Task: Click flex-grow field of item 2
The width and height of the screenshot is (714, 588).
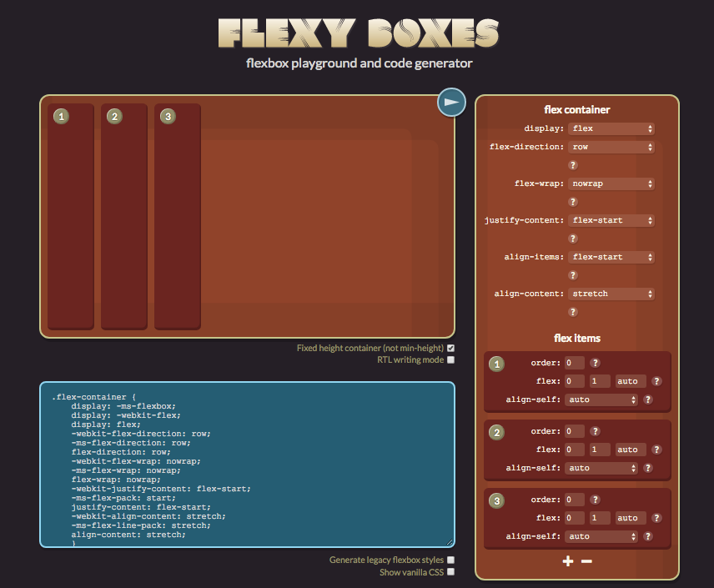Action: pyautogui.click(x=574, y=450)
